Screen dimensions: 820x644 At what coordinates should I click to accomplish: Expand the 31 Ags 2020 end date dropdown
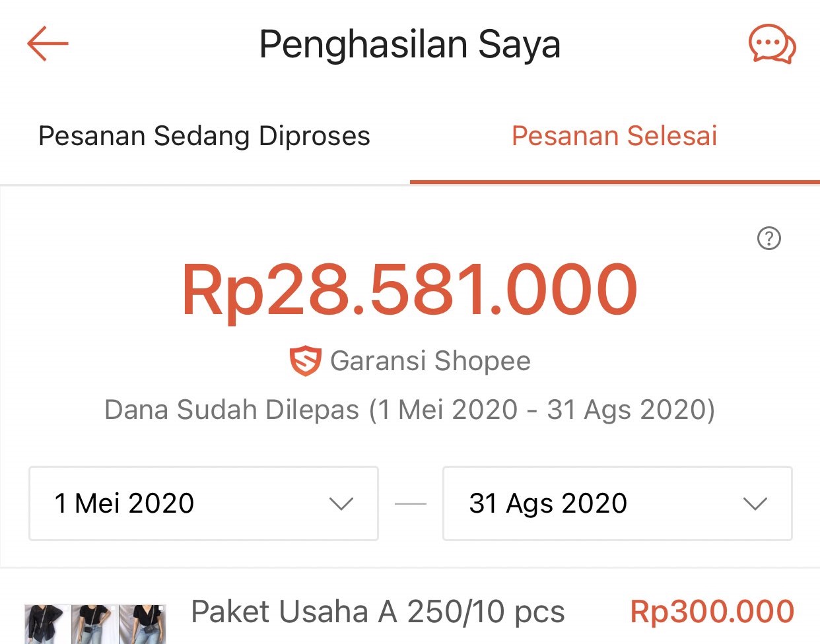pos(617,503)
